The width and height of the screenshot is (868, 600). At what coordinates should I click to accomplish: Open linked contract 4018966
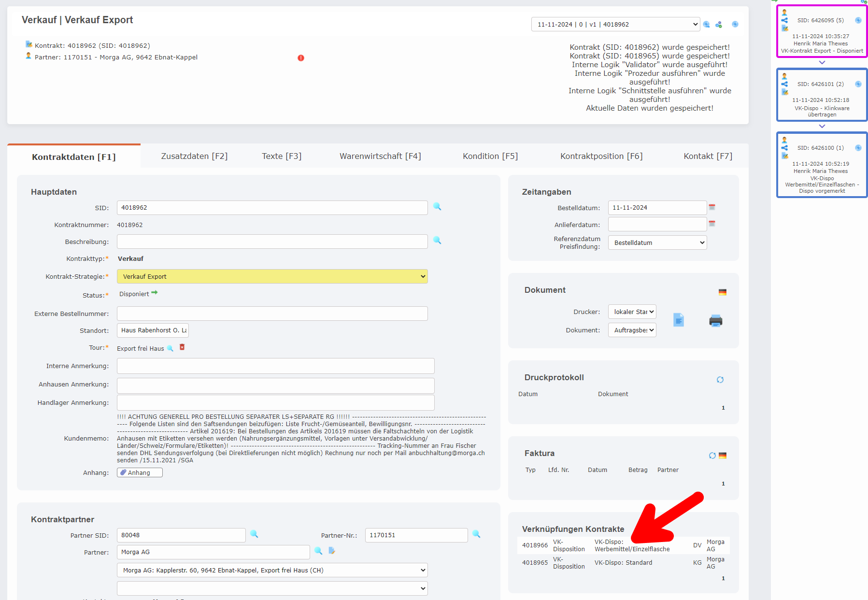(x=535, y=545)
